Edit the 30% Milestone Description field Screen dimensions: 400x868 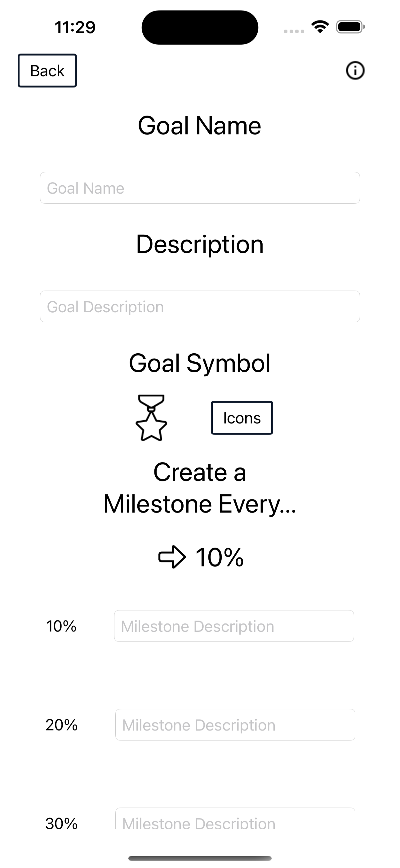(x=235, y=819)
